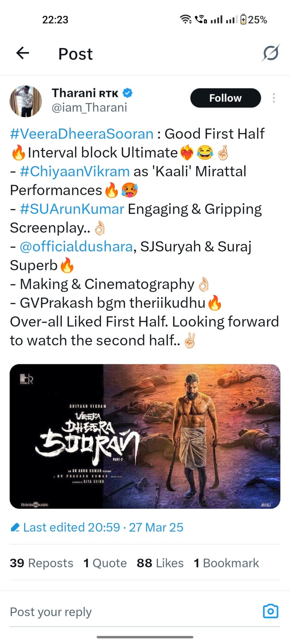View the 88 Likes list
The image size is (290, 644).
(x=160, y=563)
